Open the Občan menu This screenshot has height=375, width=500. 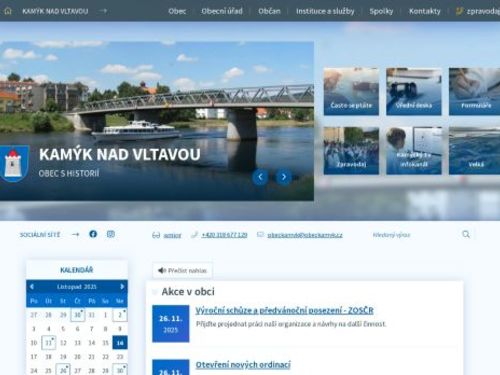(x=269, y=11)
